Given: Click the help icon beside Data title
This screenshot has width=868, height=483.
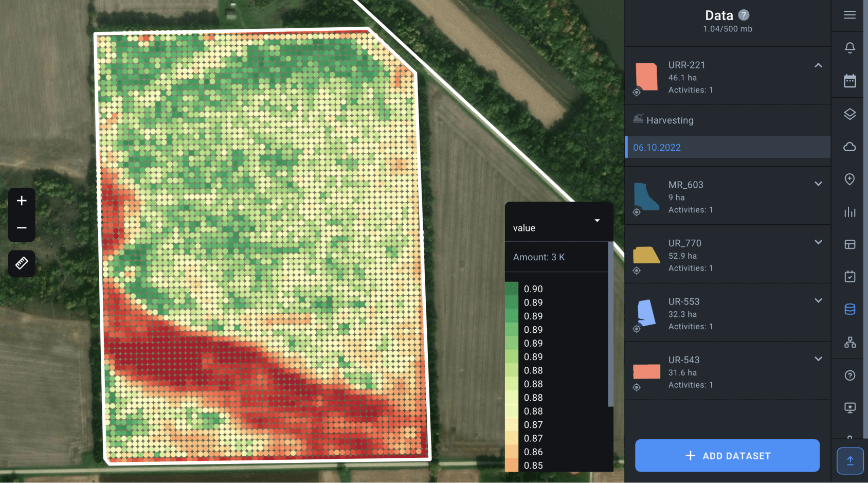Looking at the screenshot, I should click(x=744, y=15).
